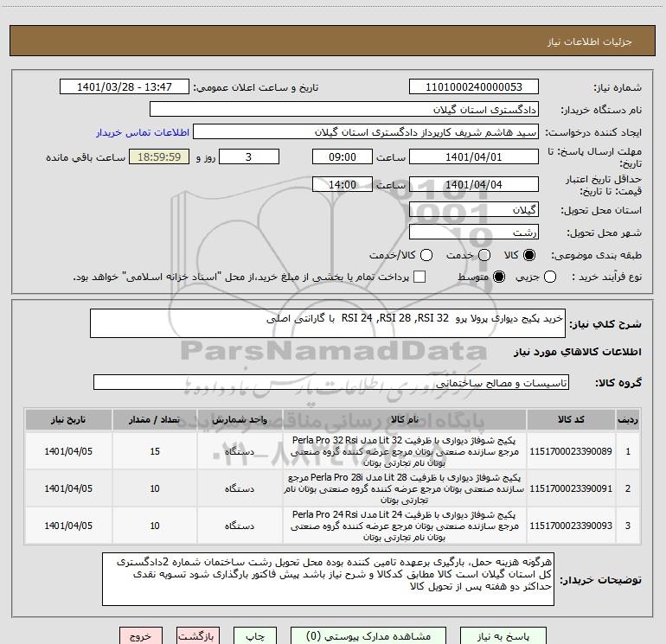Image resolution: width=666 pixels, height=644 pixels.
Task: Click date 1401/04/05 in row 2
Action: [68, 488]
